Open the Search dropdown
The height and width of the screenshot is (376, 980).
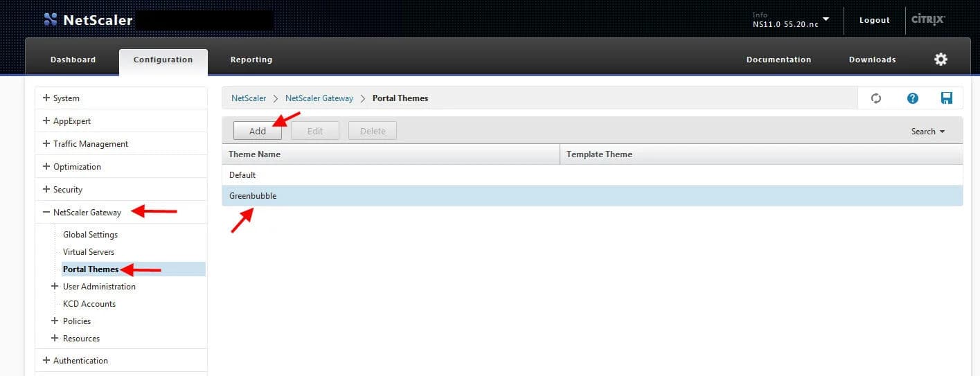[928, 132]
